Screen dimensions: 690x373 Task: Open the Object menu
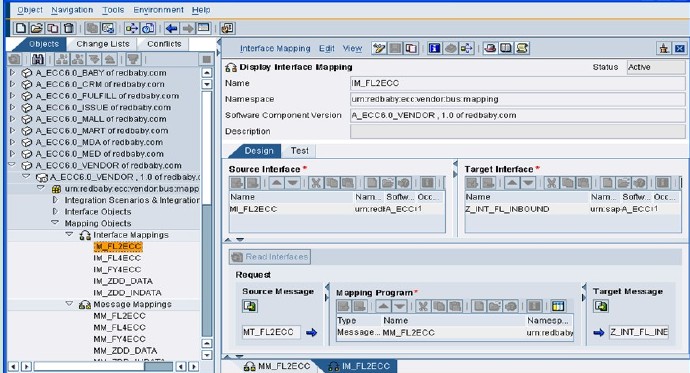pos(30,10)
